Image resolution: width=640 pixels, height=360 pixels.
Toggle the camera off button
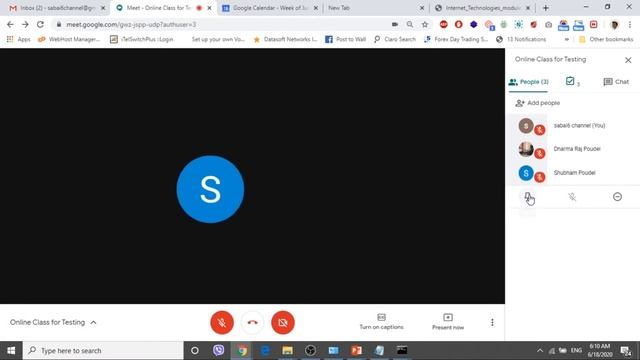click(282, 322)
